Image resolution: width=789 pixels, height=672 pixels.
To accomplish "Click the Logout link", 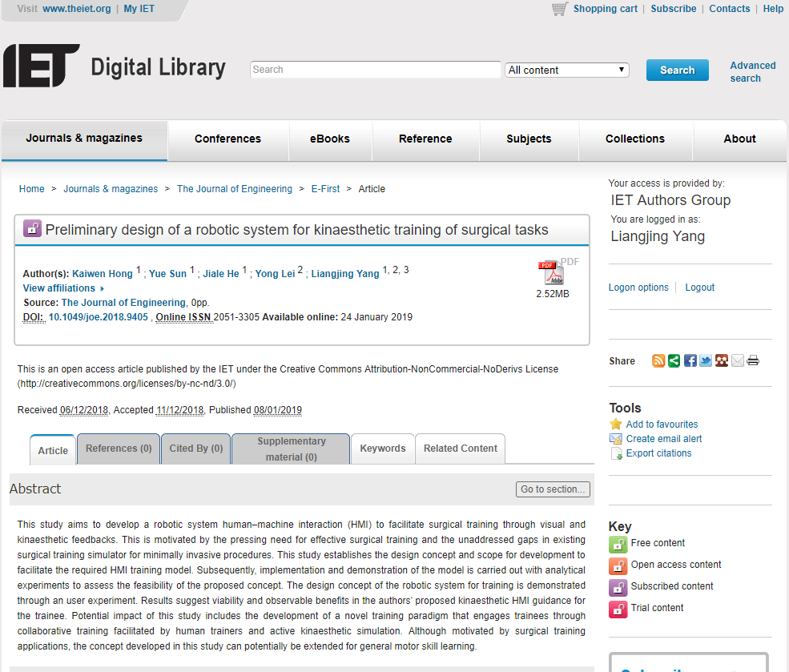I will coord(699,288).
